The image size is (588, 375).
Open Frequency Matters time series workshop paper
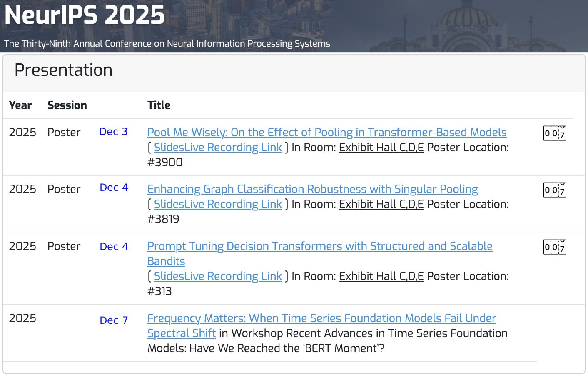click(x=321, y=318)
